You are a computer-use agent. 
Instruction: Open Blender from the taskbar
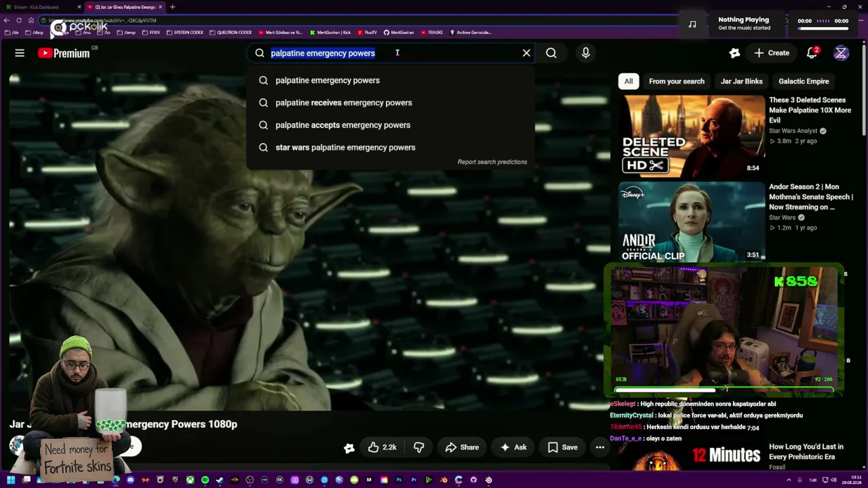(x=443, y=480)
